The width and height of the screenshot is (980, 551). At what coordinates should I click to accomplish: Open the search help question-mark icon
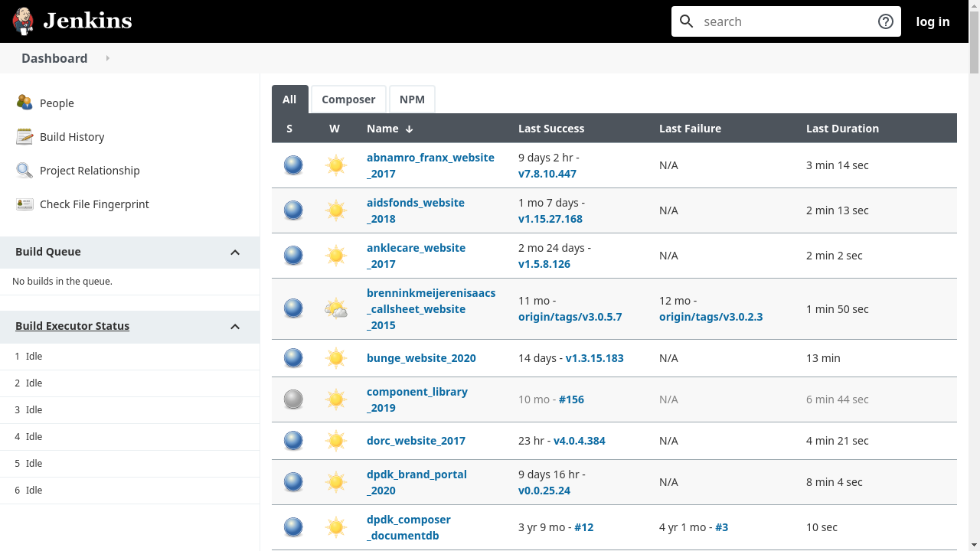tap(886, 21)
